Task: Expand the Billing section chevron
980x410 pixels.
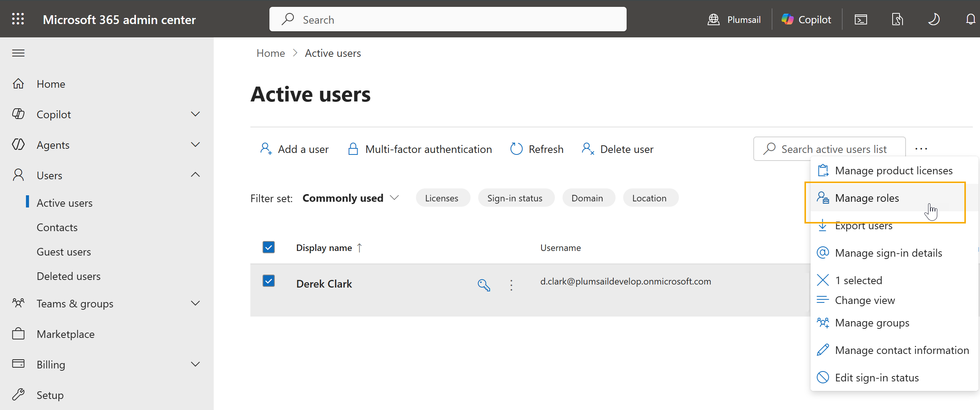Action: (x=195, y=364)
